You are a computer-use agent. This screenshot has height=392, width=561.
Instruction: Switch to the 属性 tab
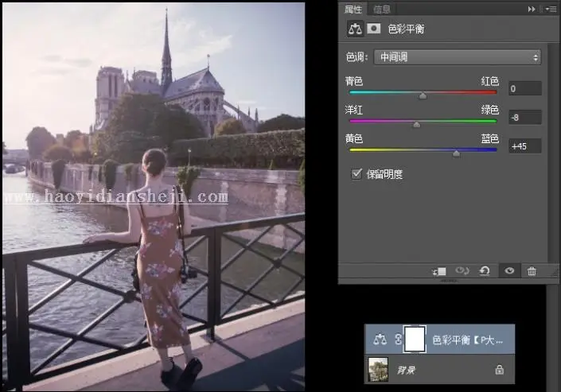(353, 10)
